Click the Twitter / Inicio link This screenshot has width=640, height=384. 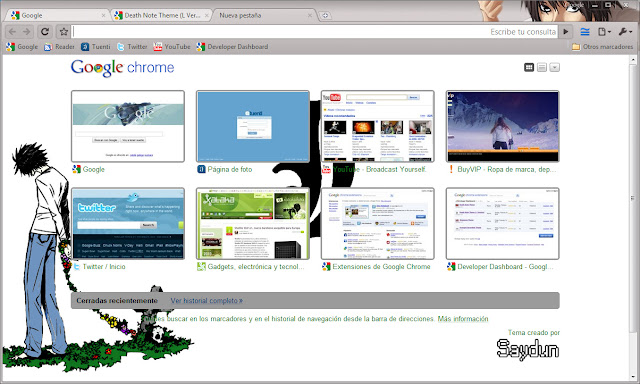tap(104, 267)
